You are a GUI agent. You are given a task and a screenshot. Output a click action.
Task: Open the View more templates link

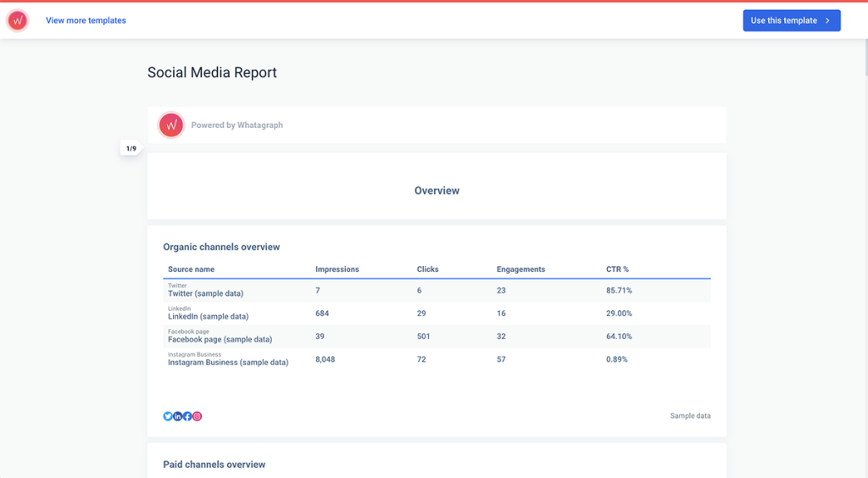coord(86,20)
